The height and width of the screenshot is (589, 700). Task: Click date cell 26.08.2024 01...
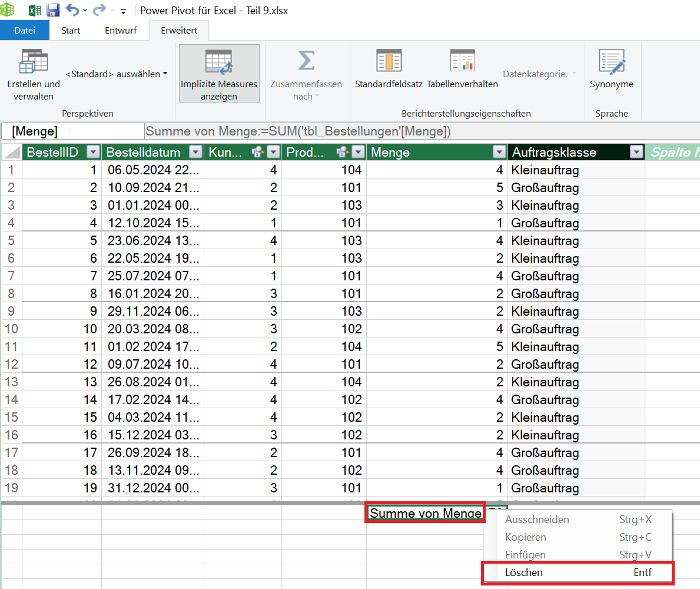coord(153,382)
